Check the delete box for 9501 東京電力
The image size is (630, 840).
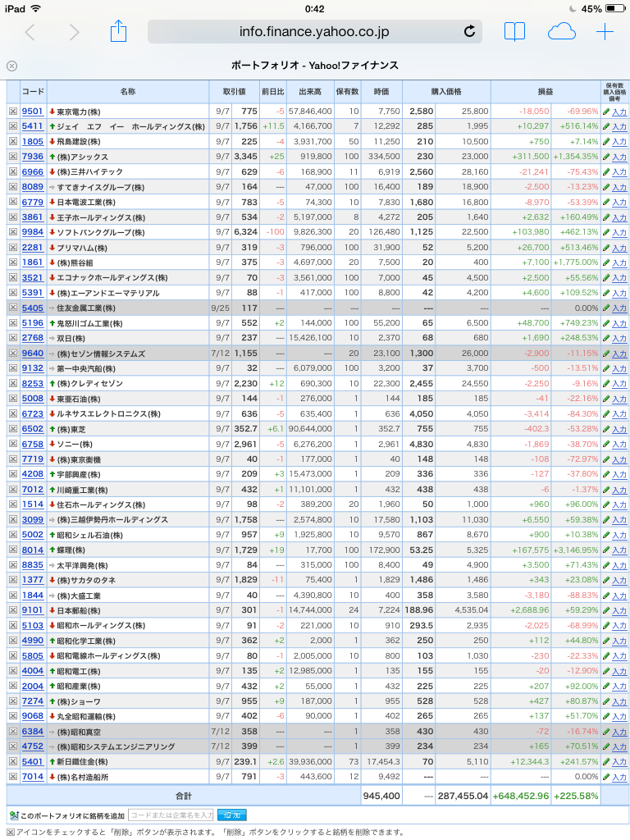tap(12, 112)
